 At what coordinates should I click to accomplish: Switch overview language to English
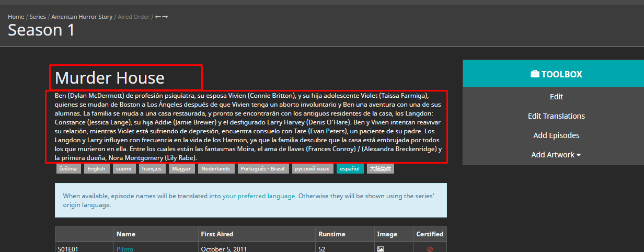click(x=96, y=169)
